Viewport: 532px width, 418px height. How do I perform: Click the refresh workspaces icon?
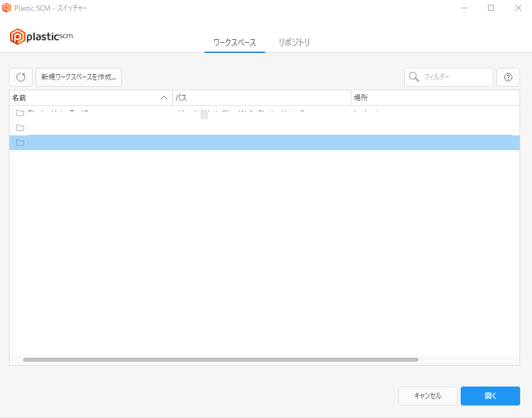coord(20,77)
